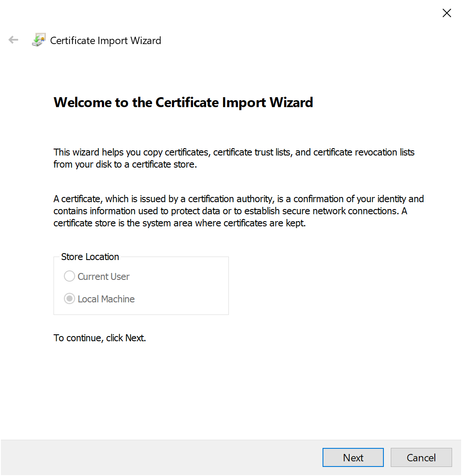Click the Store Location group border

coord(141,314)
